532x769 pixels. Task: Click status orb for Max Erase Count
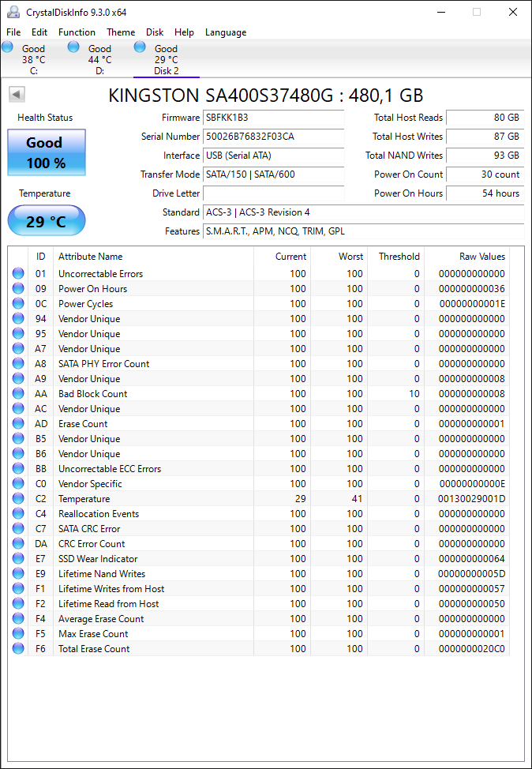18,634
